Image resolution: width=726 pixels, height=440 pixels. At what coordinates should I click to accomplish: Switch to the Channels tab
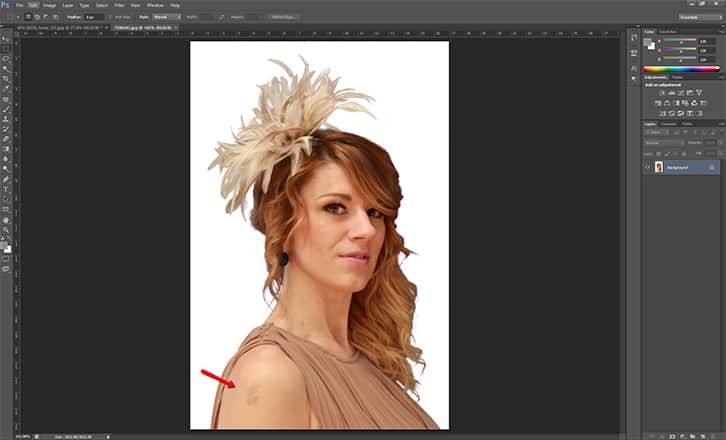pos(668,124)
